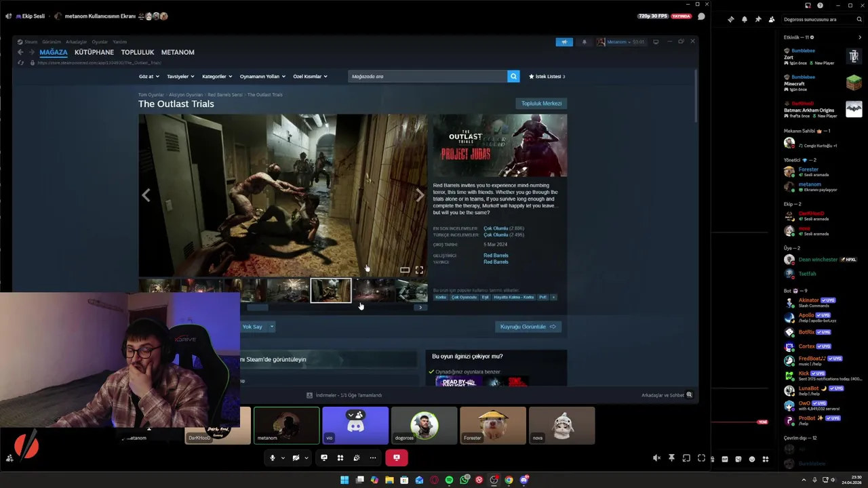Open the METANOM profile tab
Screen dimensions: 868x488
178,52
